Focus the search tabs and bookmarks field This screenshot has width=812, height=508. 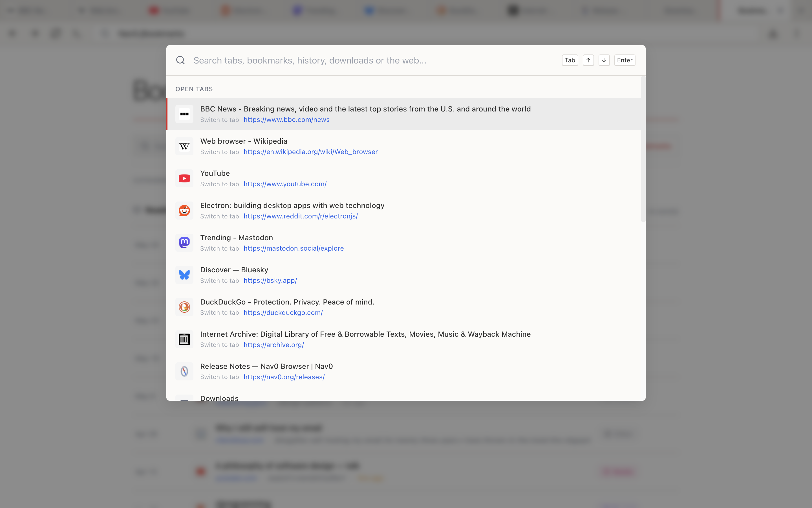click(374, 60)
